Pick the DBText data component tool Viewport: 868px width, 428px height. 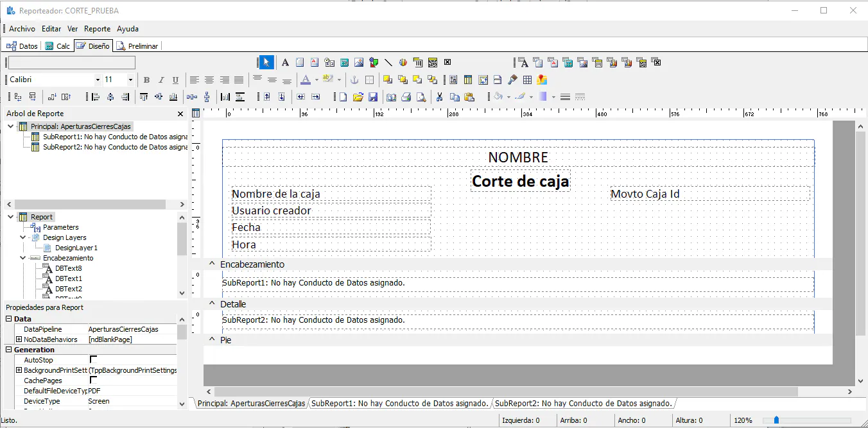[x=524, y=62]
